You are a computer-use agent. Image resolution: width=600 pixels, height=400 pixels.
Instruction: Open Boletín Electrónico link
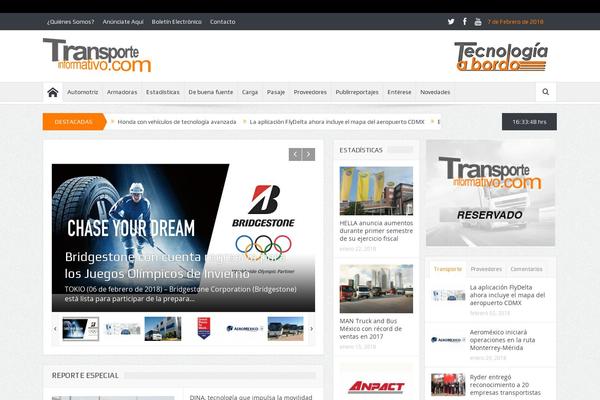pyautogui.click(x=176, y=22)
